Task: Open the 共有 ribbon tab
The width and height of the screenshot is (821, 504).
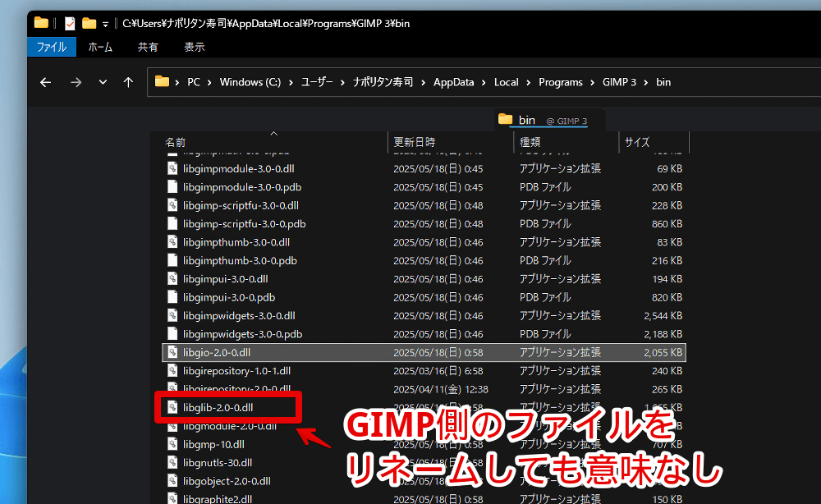Action: pos(148,47)
